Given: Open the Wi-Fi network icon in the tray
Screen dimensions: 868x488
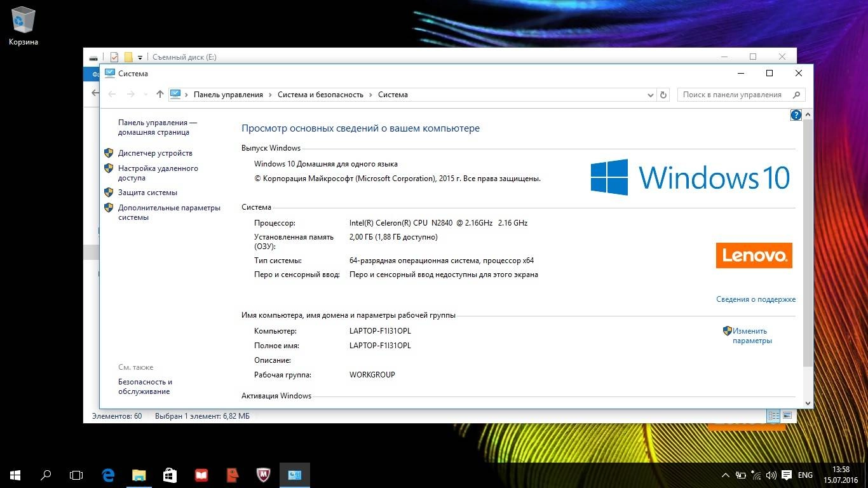Looking at the screenshot, I should (x=756, y=475).
